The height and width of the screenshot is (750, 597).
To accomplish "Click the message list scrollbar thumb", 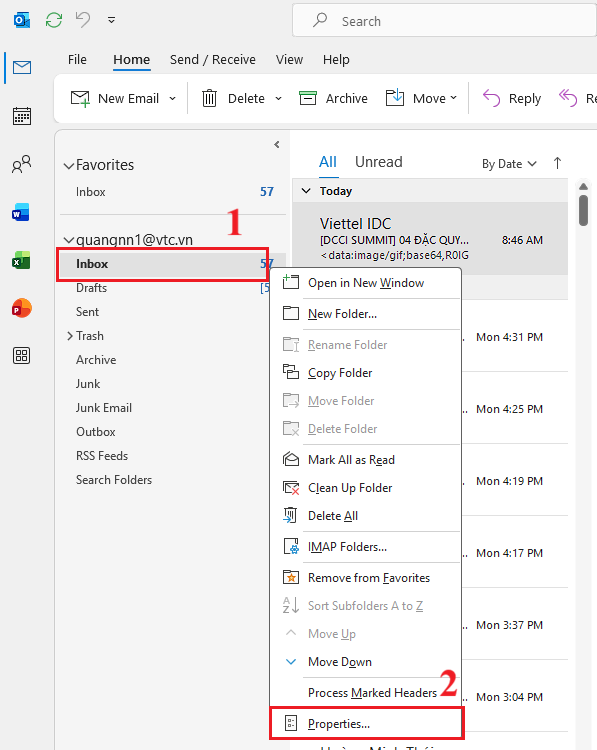I will coord(583,210).
